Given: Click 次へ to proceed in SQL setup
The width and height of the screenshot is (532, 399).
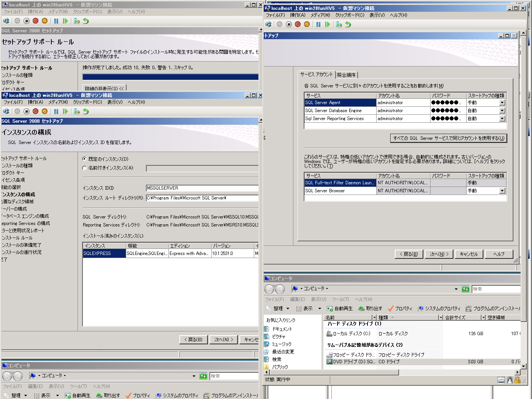Looking at the screenshot, I should coord(439,254).
